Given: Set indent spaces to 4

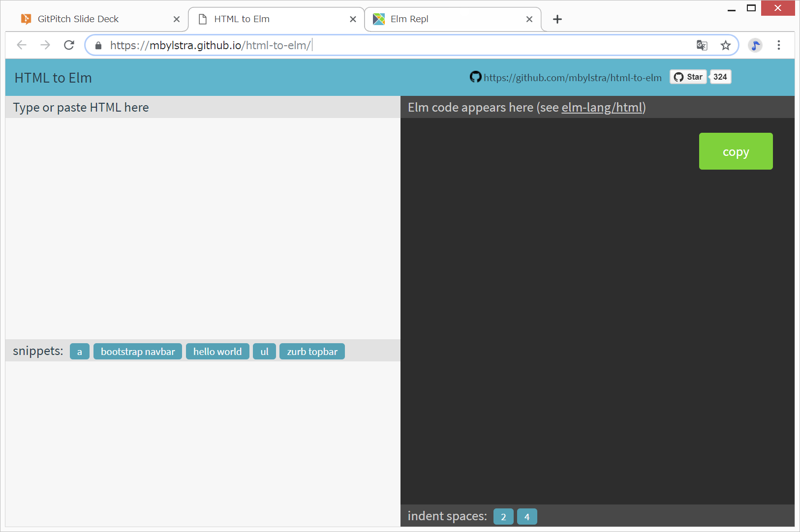Looking at the screenshot, I should click(x=527, y=517).
